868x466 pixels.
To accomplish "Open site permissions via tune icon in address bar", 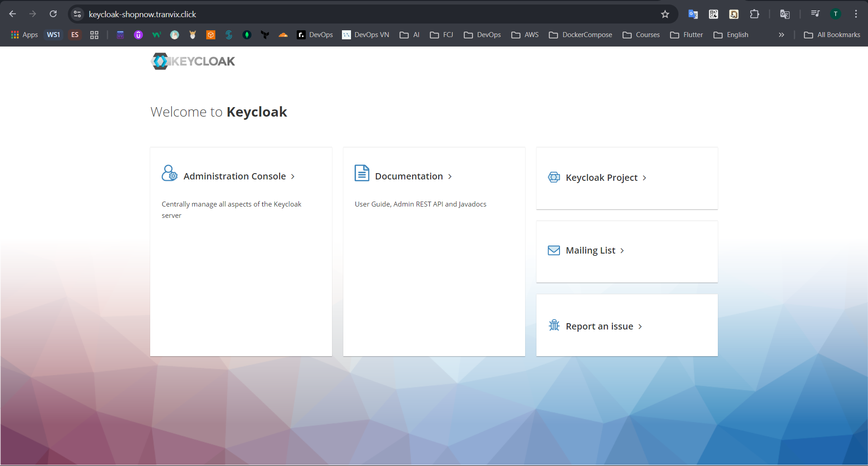I will [x=77, y=14].
